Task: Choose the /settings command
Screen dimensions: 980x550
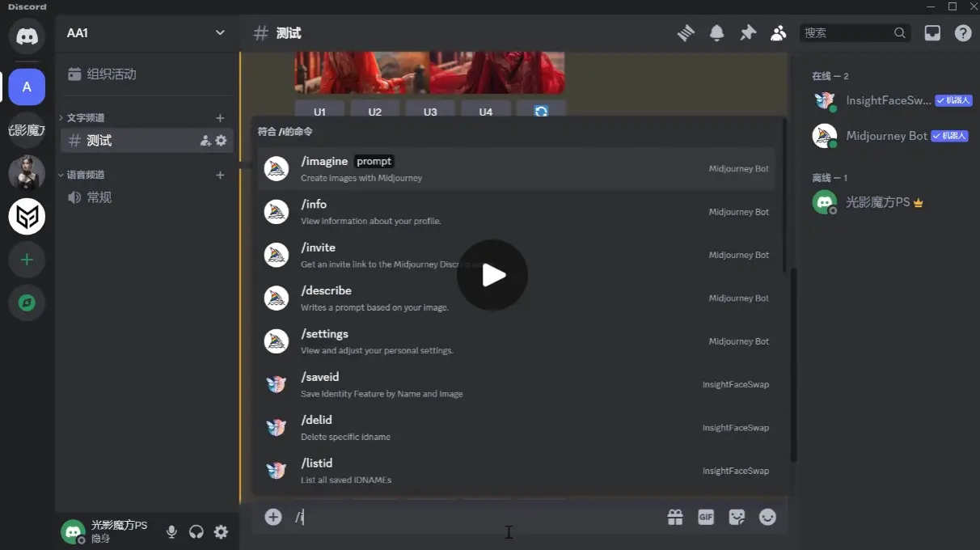Action: pos(516,341)
